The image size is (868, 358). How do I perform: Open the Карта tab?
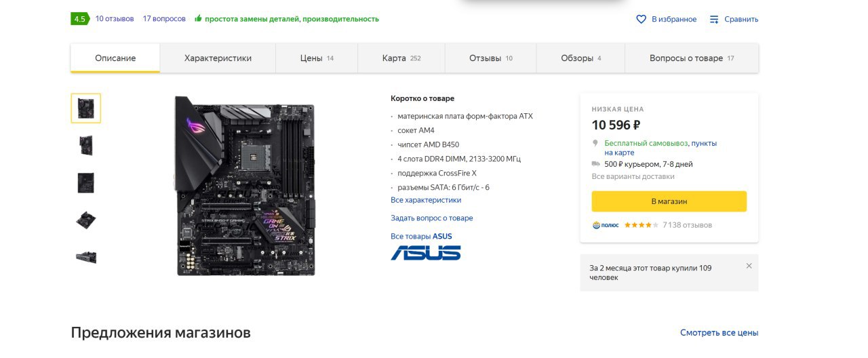pos(401,58)
